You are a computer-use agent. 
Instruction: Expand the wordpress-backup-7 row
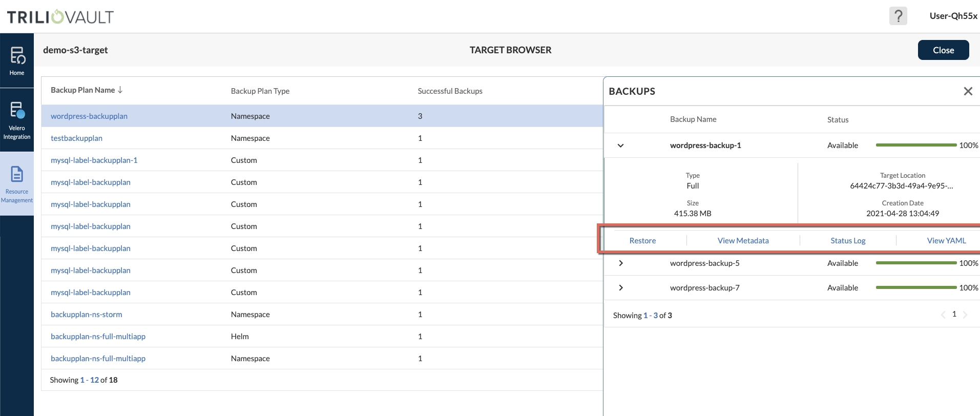620,288
